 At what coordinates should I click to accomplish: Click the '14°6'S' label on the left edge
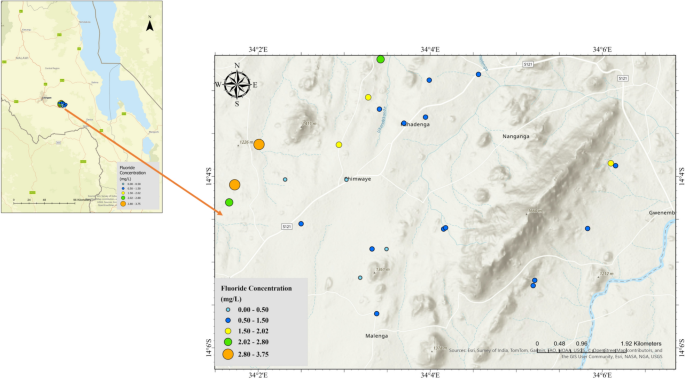(209, 348)
